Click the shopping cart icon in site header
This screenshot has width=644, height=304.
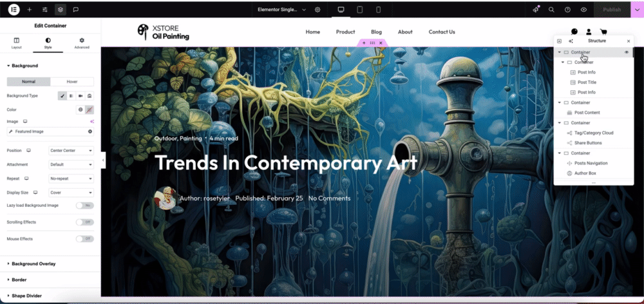[603, 32]
